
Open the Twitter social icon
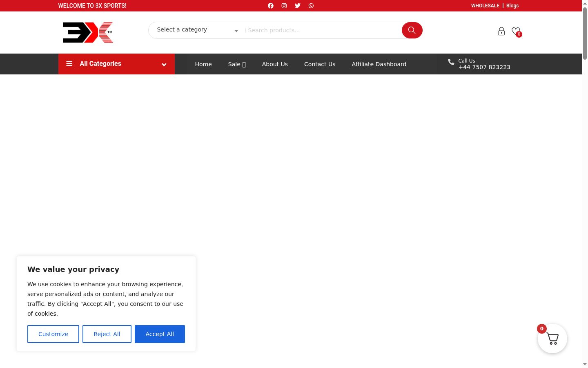click(298, 6)
